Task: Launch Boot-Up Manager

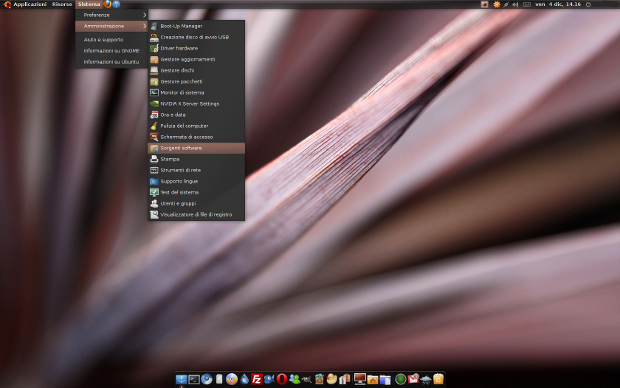Action: click(197, 26)
